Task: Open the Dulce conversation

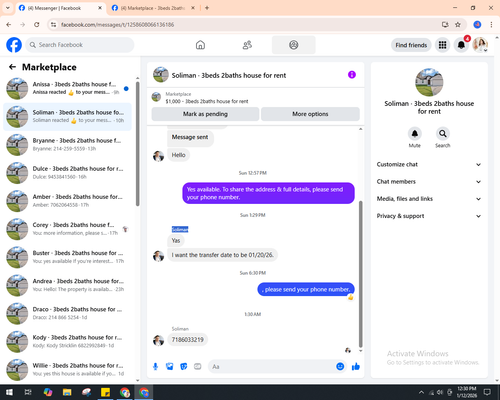Action: point(67,173)
